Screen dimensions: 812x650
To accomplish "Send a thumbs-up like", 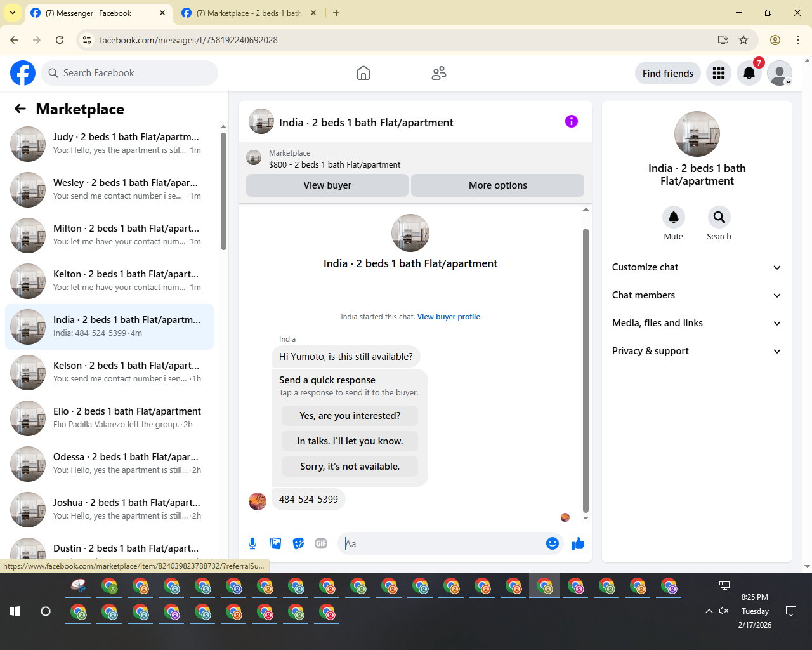I will pyautogui.click(x=578, y=543).
